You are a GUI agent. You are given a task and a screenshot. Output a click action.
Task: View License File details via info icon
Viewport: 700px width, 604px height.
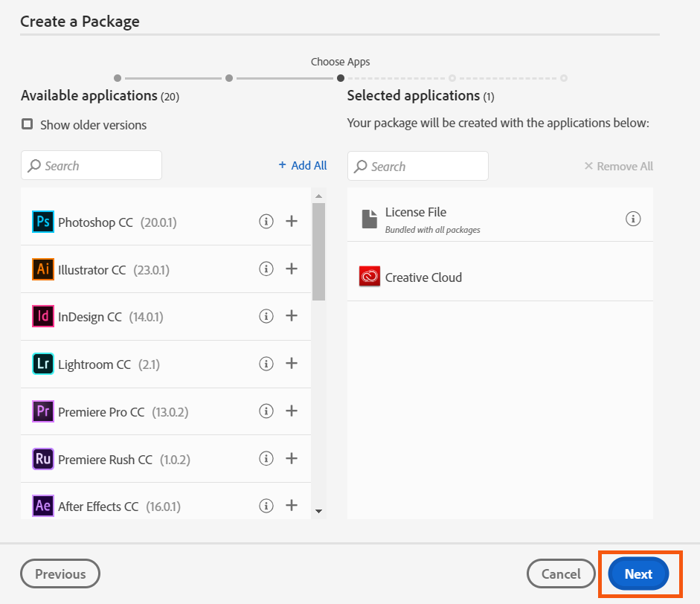click(633, 219)
